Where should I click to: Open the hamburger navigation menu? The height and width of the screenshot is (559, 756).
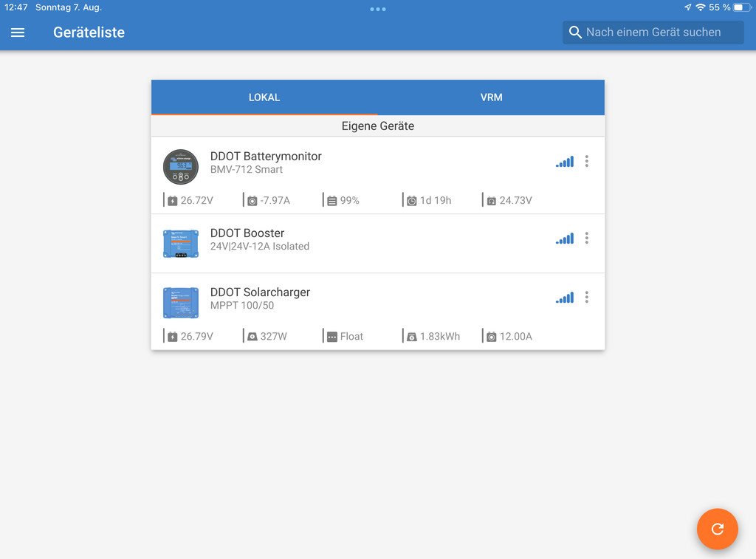(18, 32)
